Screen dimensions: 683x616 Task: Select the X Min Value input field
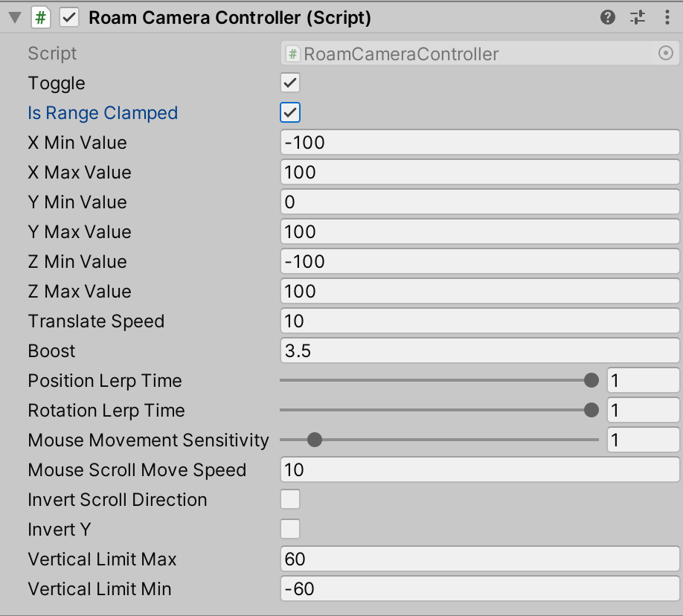(x=480, y=142)
